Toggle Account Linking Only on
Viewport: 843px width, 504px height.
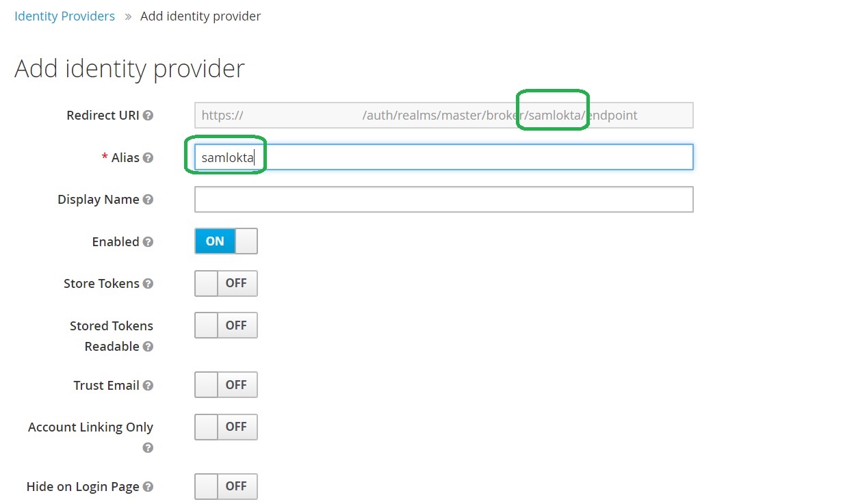[226, 427]
